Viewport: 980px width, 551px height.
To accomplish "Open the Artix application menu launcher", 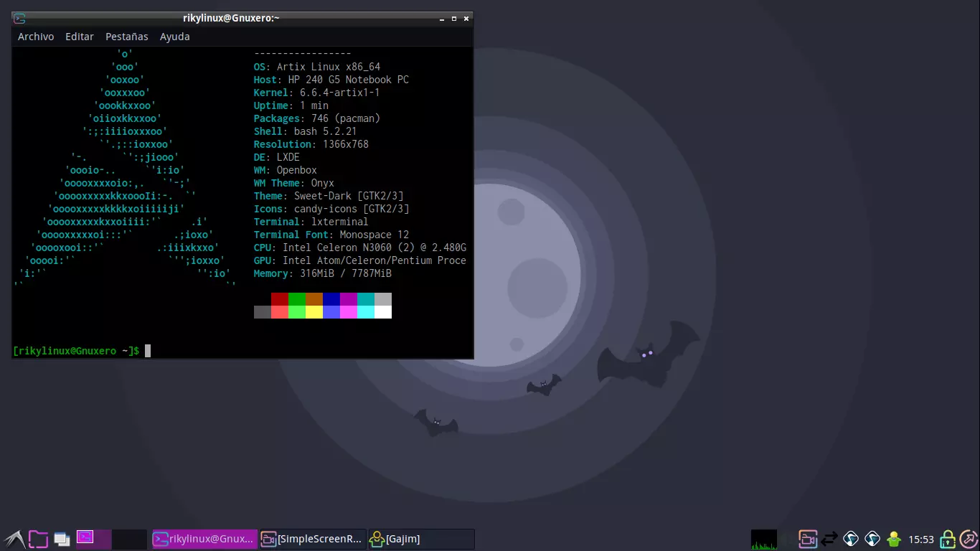I will click(x=14, y=539).
